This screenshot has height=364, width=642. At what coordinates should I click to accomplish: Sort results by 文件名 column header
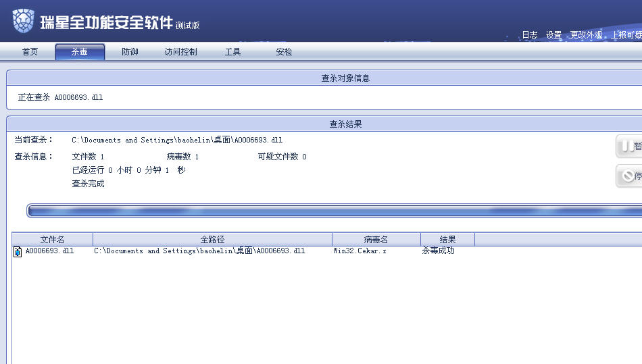53,239
